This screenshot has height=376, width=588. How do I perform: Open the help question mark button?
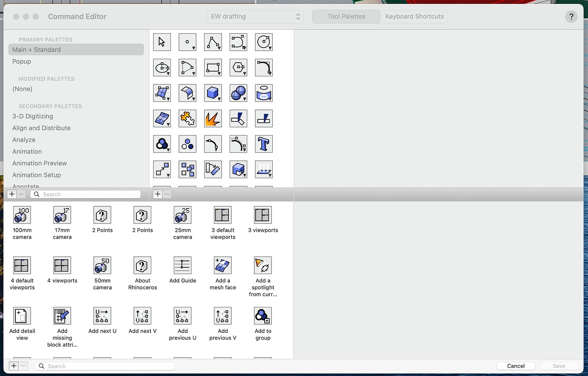571,17
